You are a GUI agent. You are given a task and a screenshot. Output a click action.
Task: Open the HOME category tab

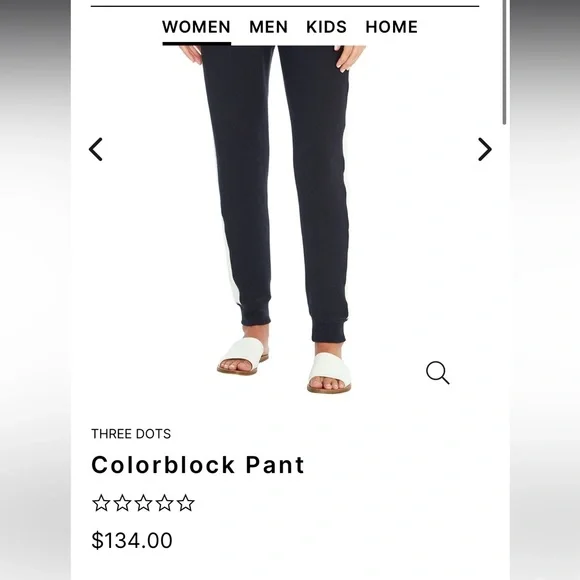[x=392, y=27]
